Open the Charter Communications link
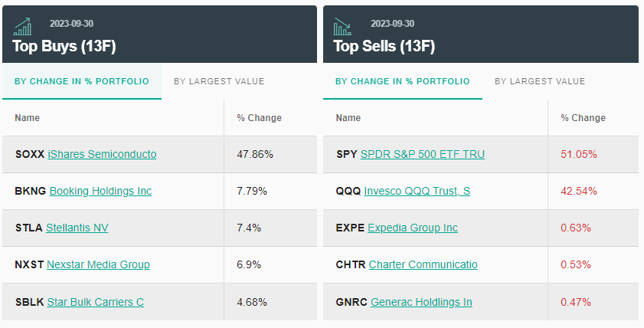This screenshot has height=328, width=644. point(423,264)
